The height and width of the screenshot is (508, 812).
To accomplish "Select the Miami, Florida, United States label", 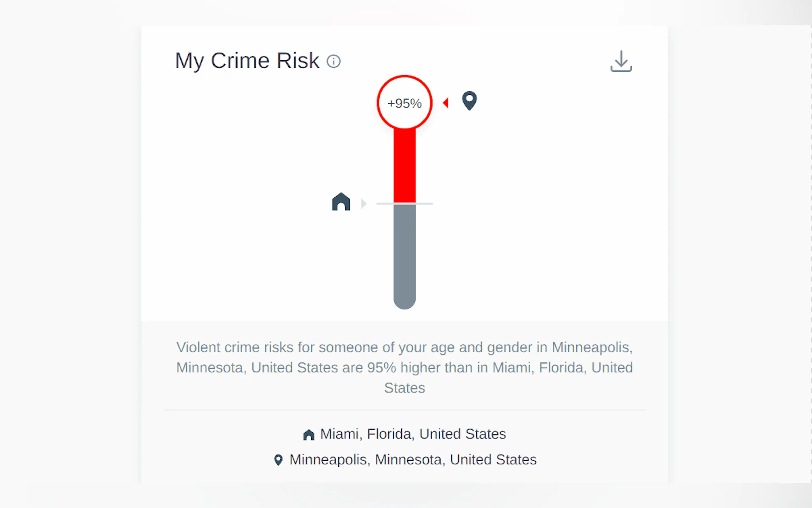I will pos(412,434).
